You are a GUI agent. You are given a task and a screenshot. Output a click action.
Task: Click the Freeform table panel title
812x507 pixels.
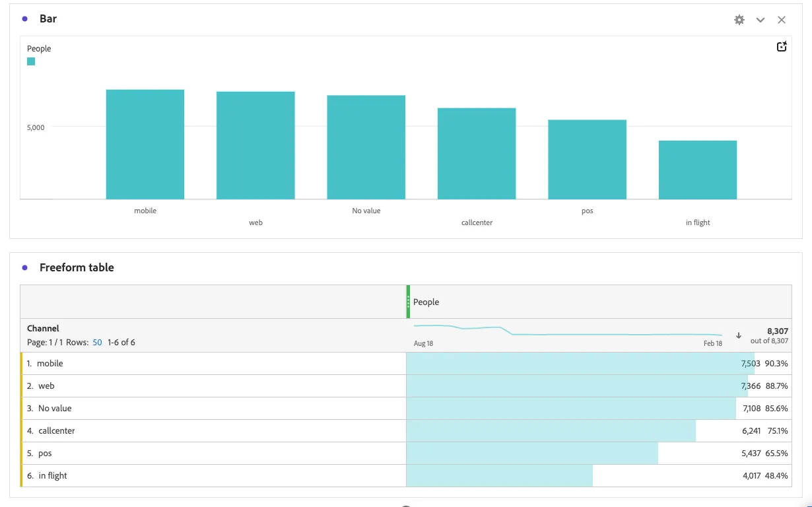click(x=77, y=267)
